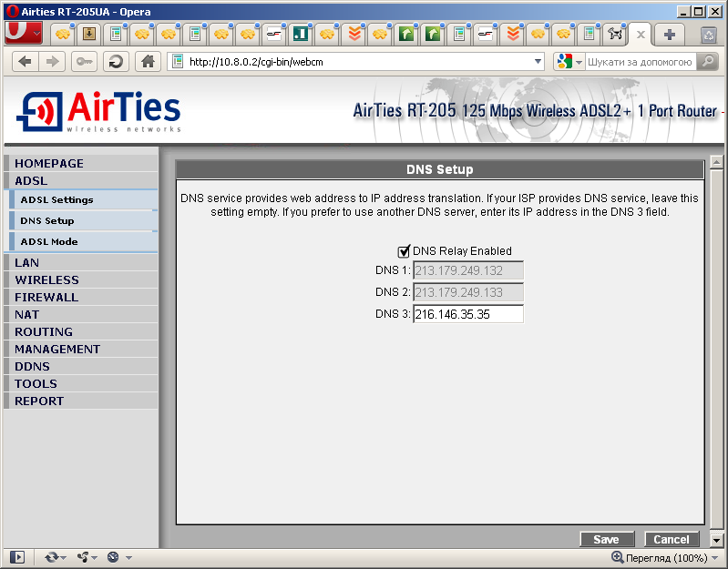Close the active tab with X
The width and height of the screenshot is (728, 569).
[x=641, y=35]
